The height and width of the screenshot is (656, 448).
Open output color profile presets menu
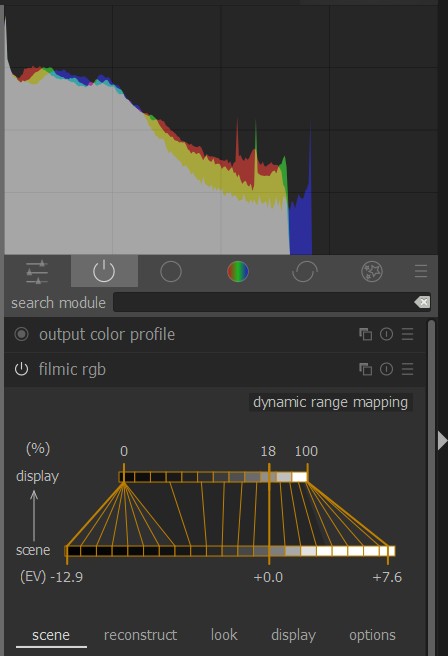click(x=407, y=334)
